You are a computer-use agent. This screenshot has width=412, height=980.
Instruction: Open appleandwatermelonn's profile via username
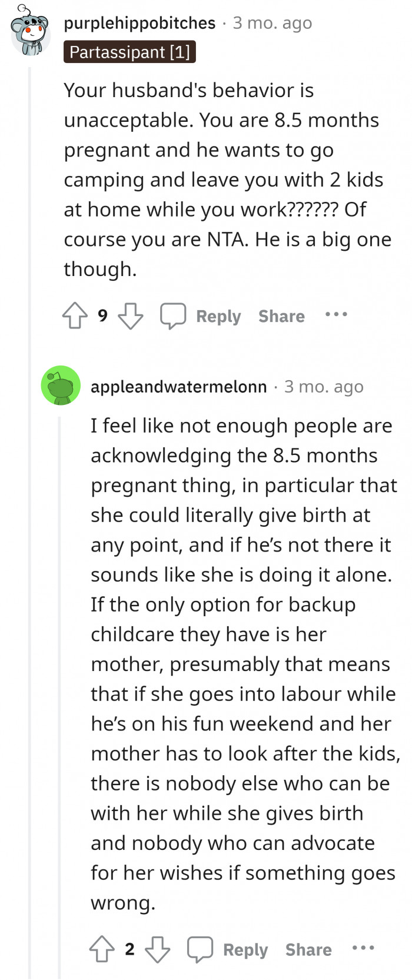point(178,387)
